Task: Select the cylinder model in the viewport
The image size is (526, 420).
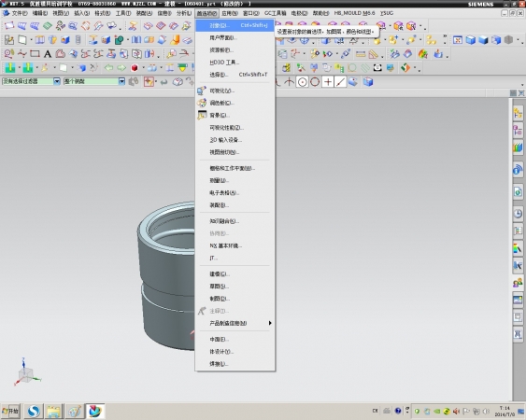Action: click(166, 275)
